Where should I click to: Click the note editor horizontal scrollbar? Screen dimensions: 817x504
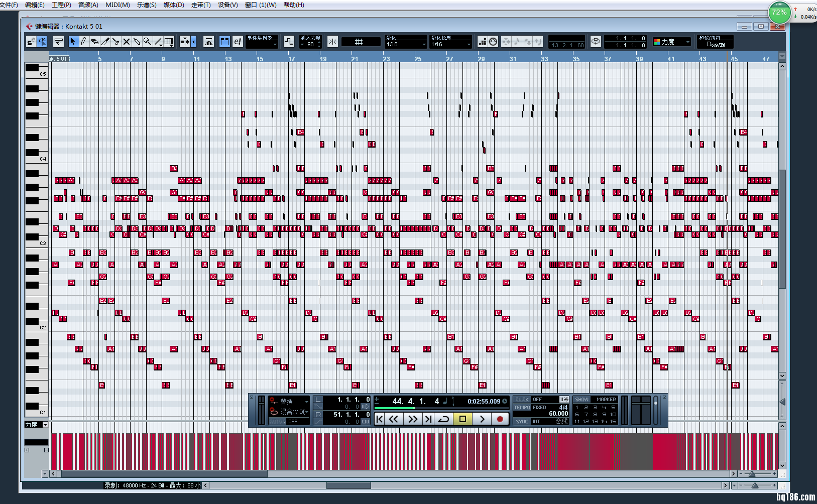(164, 474)
